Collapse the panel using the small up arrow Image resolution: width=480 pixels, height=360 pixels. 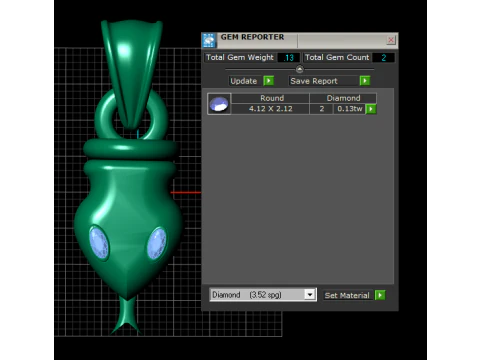click(299, 69)
